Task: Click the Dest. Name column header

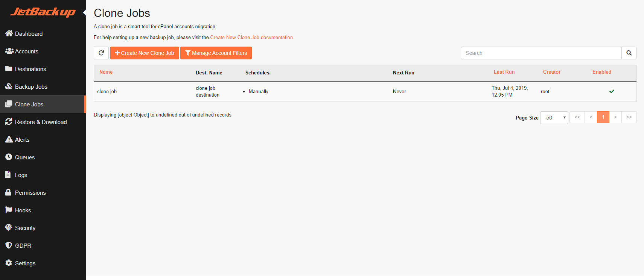Action: tap(209, 73)
